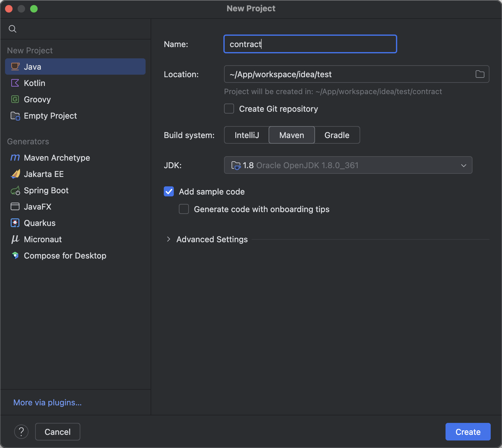This screenshot has width=502, height=448.
Task: Choose the Spring Boot generator icon
Action: coord(15,190)
